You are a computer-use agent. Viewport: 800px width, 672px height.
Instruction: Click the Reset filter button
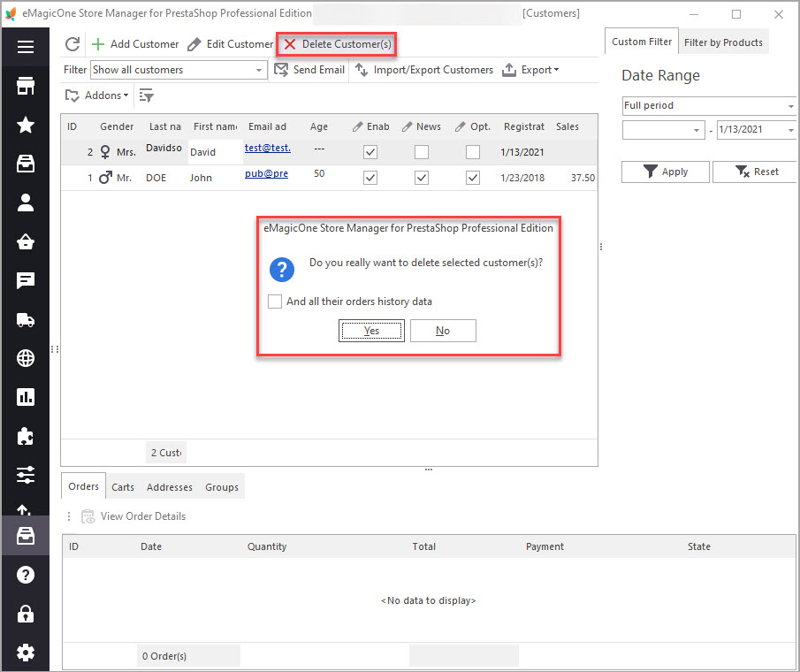click(755, 172)
